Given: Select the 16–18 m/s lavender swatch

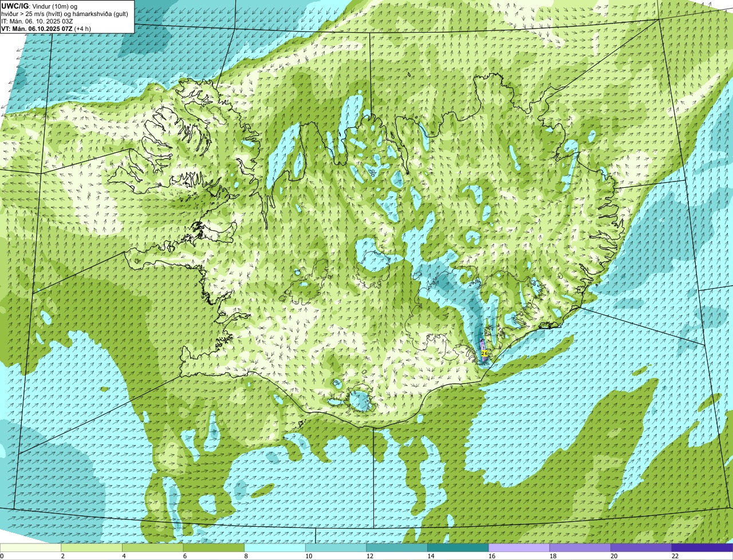Looking at the screenshot, I should [519, 548].
